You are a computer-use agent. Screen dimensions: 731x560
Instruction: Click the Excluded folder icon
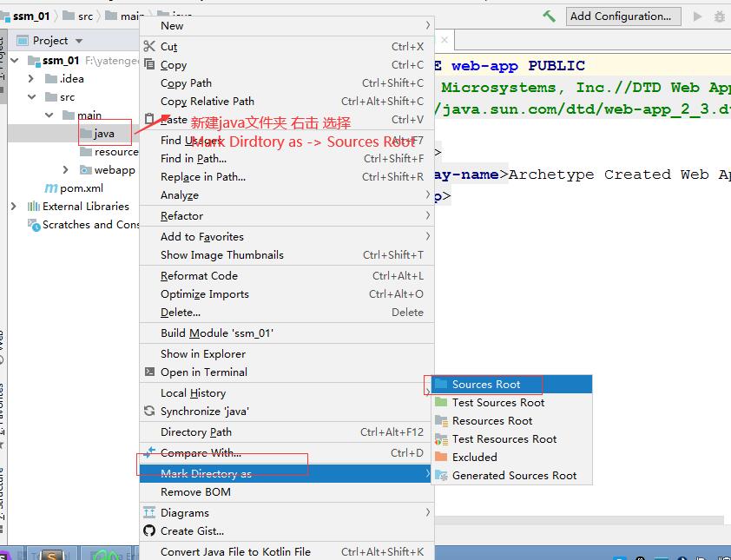coord(442,458)
